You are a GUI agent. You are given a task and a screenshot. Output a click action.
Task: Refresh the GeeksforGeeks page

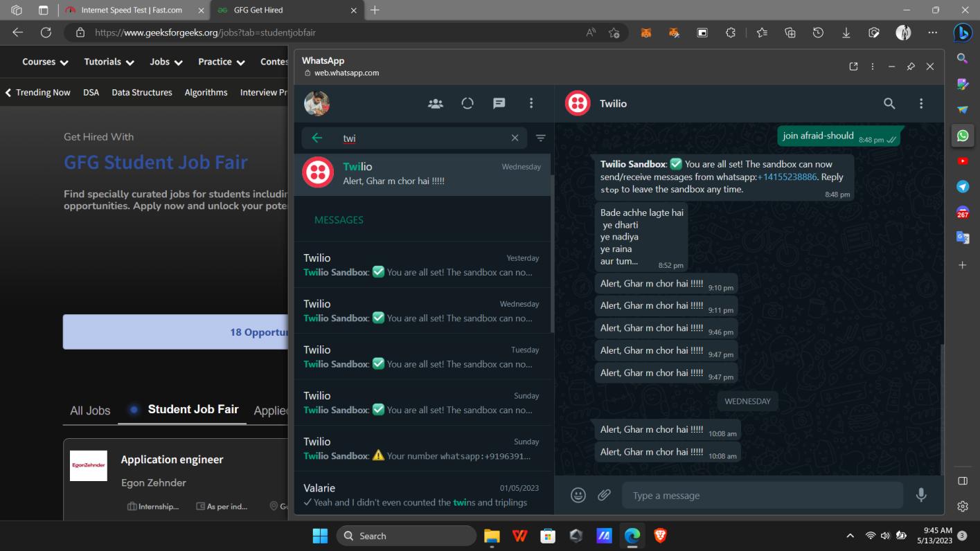(46, 33)
